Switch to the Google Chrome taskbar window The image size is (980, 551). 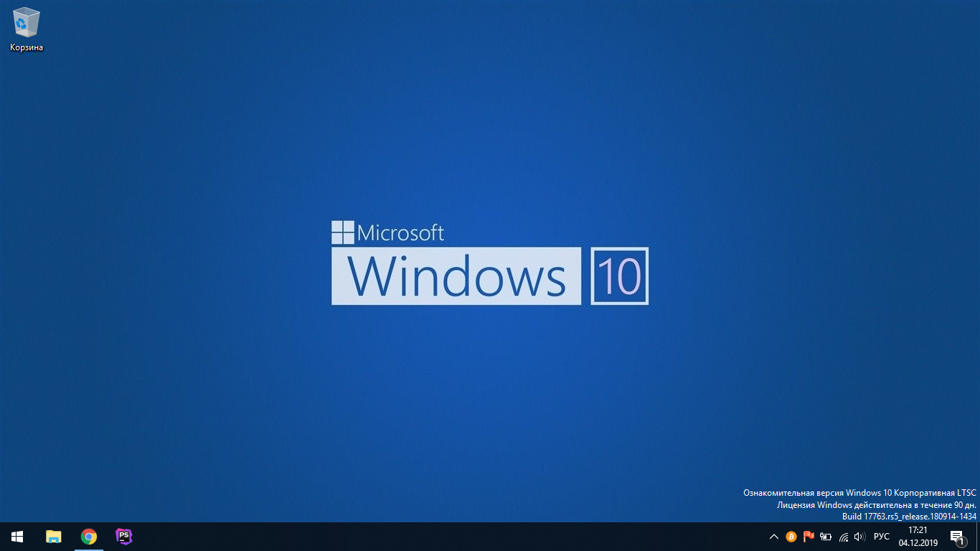click(89, 537)
